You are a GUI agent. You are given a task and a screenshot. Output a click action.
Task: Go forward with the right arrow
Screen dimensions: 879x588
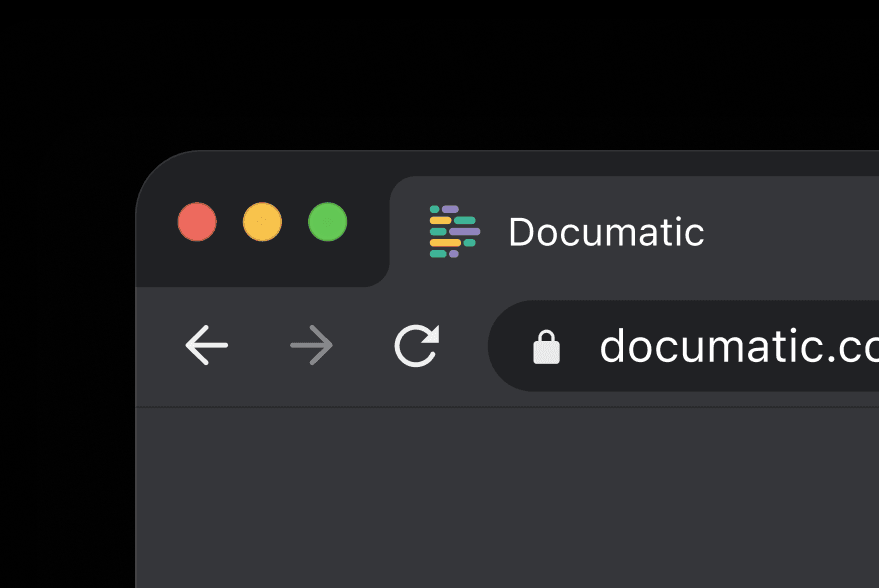tap(312, 345)
